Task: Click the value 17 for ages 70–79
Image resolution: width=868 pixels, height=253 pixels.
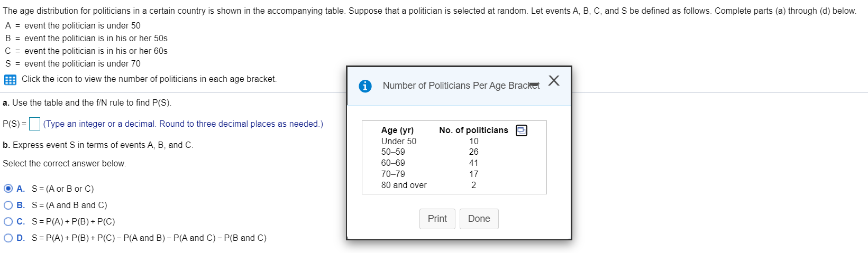Action: [473, 174]
